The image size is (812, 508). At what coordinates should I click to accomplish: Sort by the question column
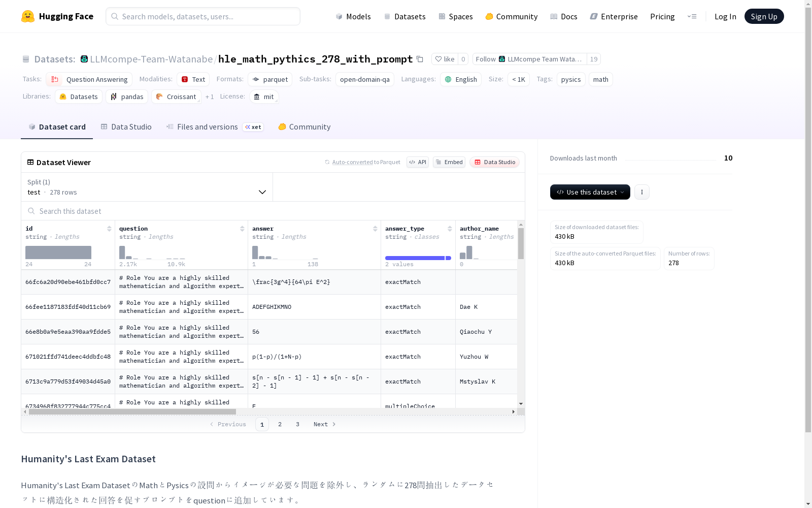pos(242,229)
